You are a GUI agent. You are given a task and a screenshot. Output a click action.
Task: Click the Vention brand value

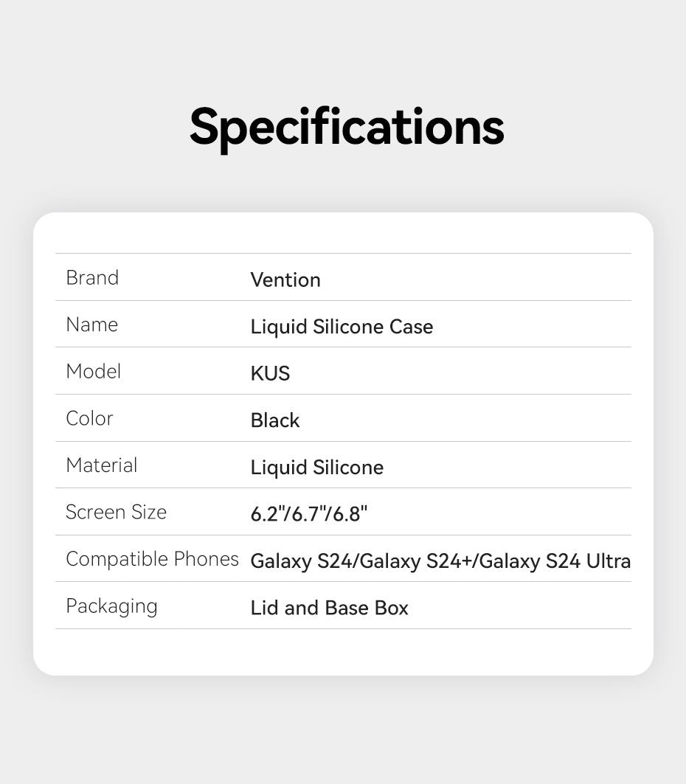[x=285, y=280]
